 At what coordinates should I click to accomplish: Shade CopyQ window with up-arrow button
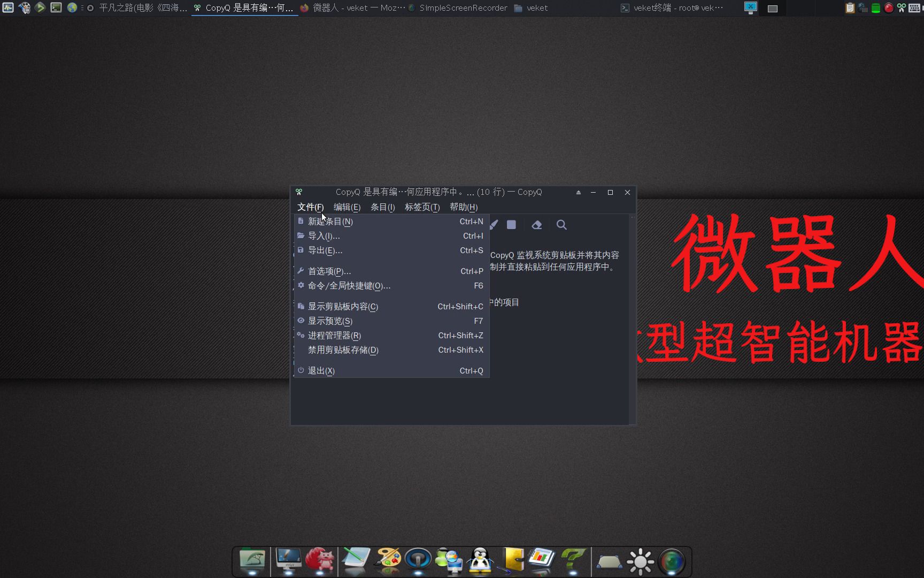(x=579, y=192)
